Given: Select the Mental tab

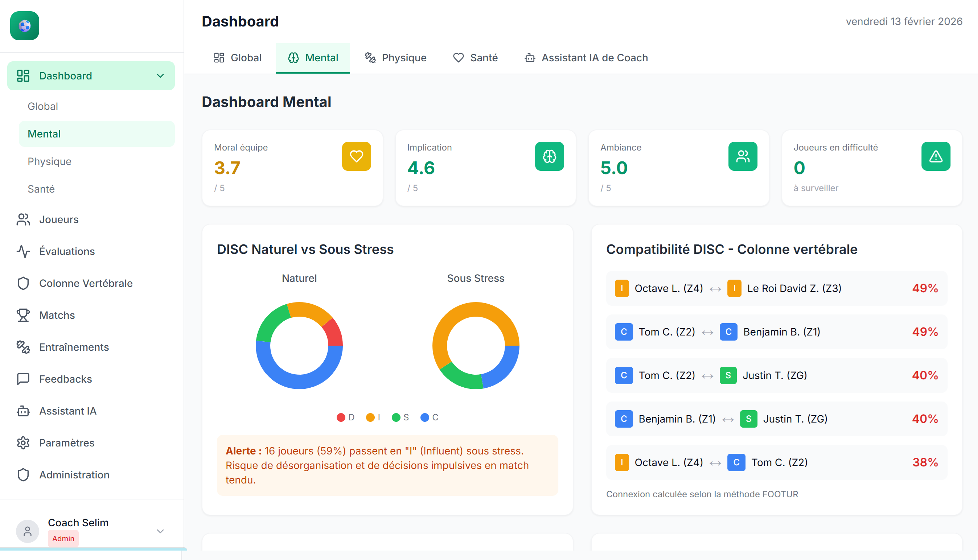Looking at the screenshot, I should (x=313, y=58).
